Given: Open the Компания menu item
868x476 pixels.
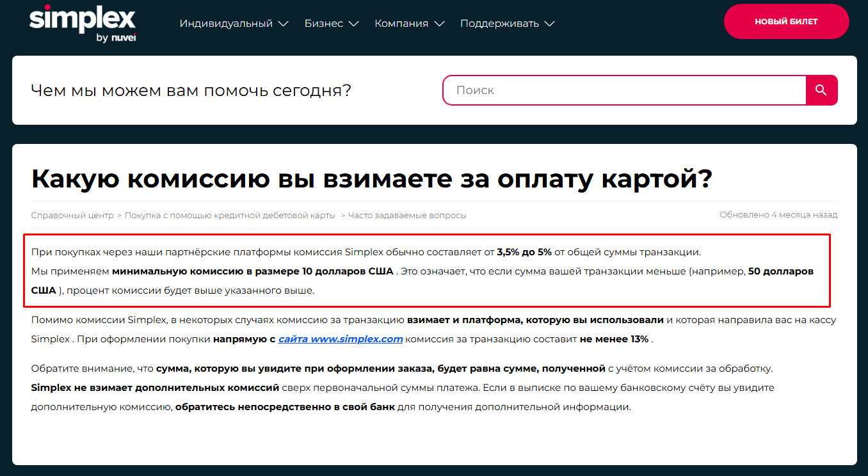Looking at the screenshot, I should coord(403,23).
